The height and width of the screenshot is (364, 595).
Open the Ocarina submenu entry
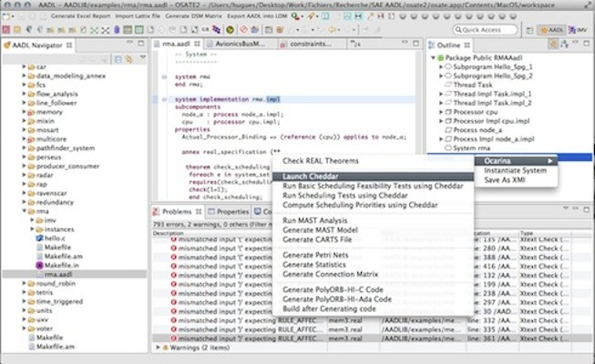pyautogui.click(x=516, y=161)
